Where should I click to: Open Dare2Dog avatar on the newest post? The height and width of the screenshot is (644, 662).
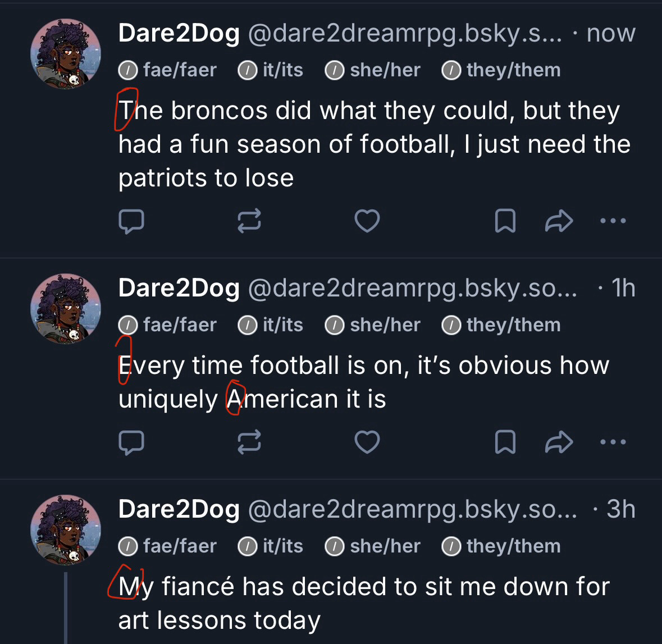pos(66,54)
